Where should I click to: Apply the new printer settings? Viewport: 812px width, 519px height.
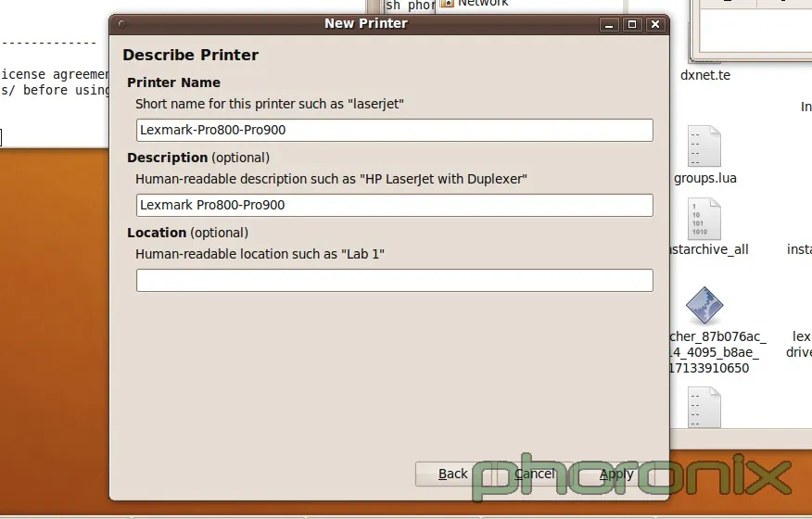coord(615,474)
